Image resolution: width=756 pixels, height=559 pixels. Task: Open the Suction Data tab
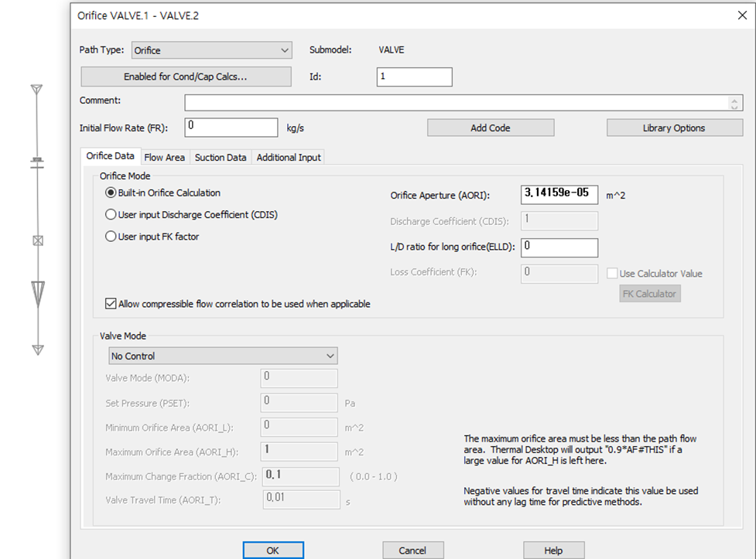tap(221, 158)
